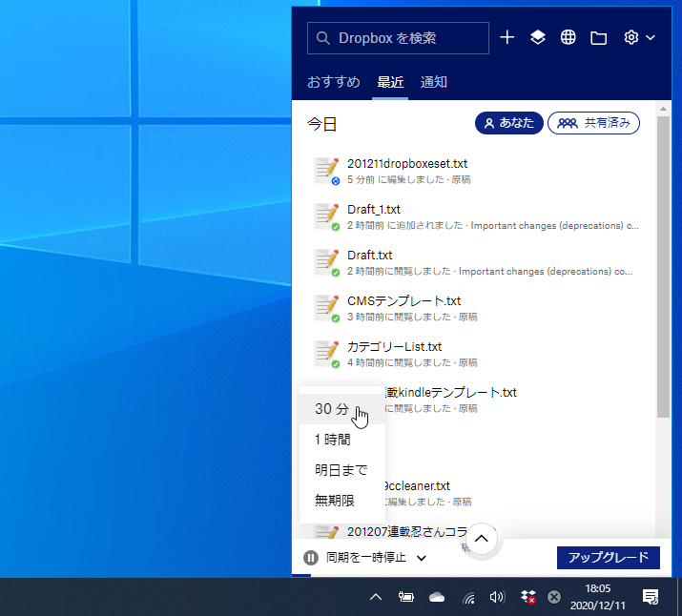Click the gray X tray icon
The height and width of the screenshot is (616, 682).
coord(554,597)
